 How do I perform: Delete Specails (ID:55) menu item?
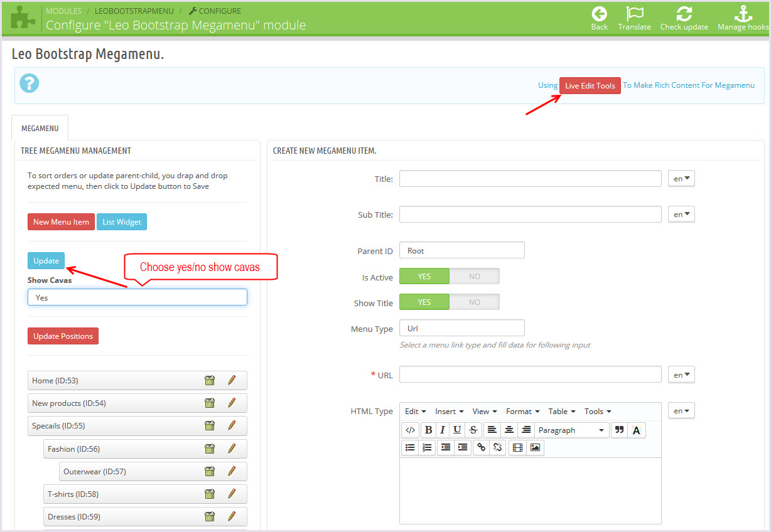tap(210, 425)
